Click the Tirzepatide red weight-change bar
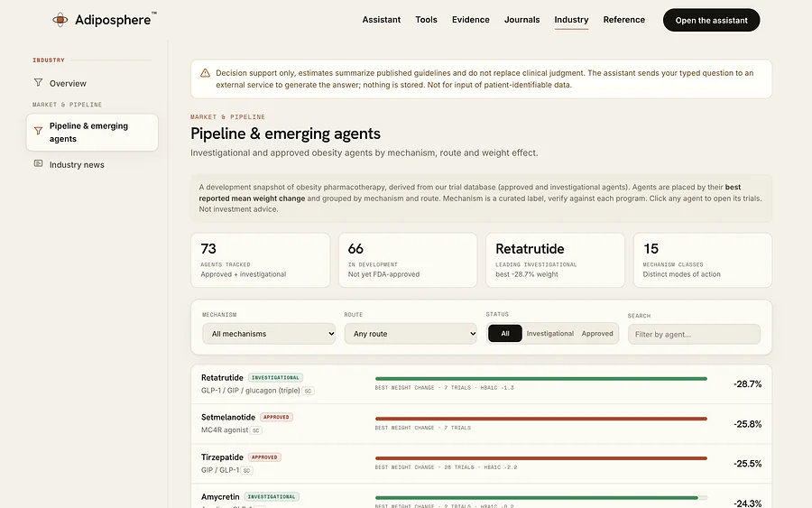 pyautogui.click(x=541, y=458)
